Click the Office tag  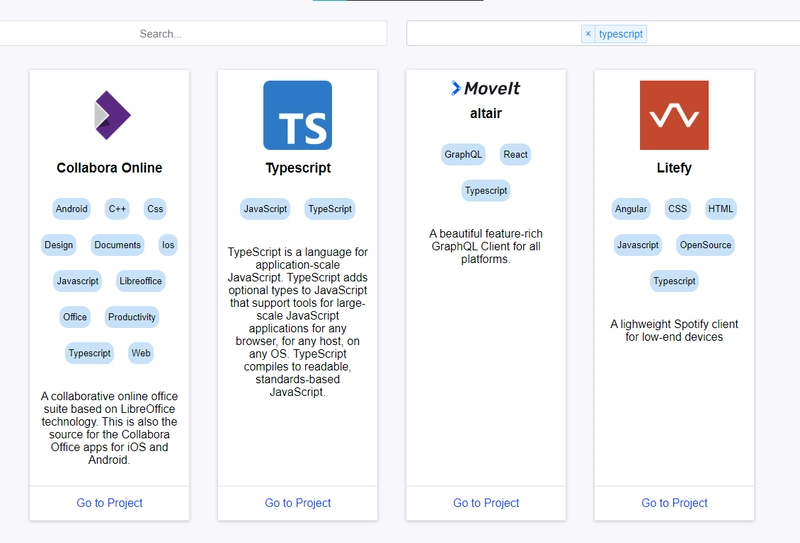[x=74, y=317]
